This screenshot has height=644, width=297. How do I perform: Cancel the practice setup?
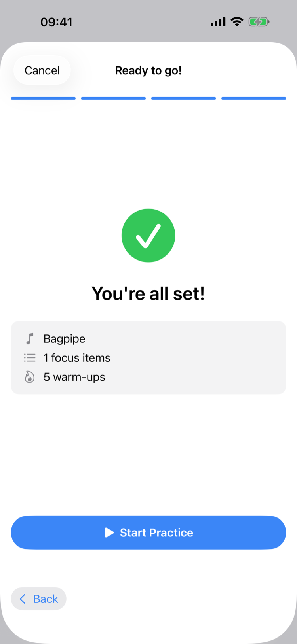(42, 70)
